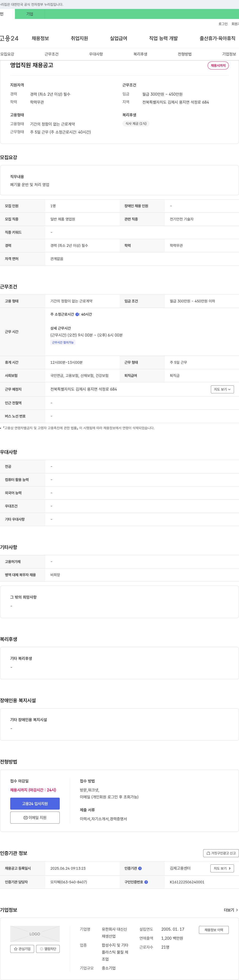Click the establishment date 2005. 01. 17
239x980 pixels.
pos(173,929)
